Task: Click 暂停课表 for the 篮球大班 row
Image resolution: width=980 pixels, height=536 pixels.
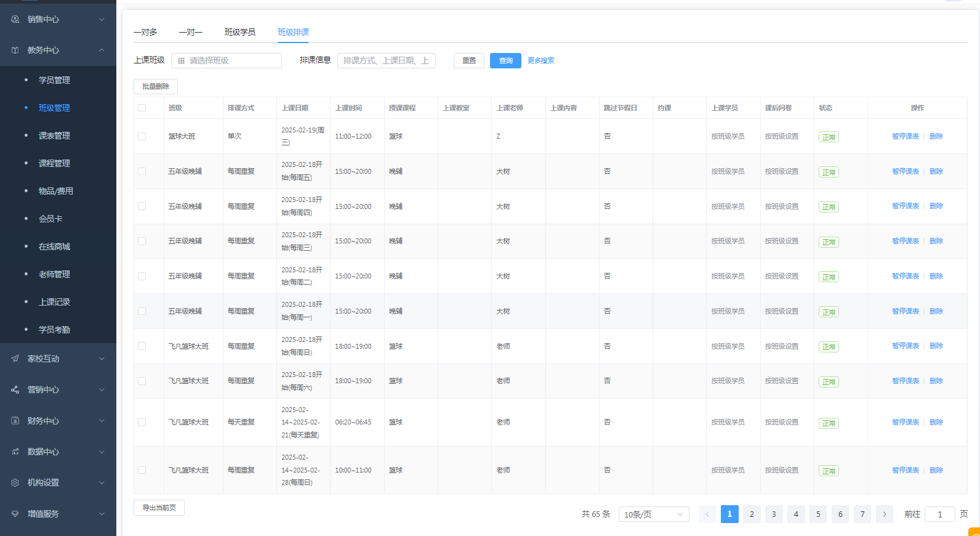Action: tap(906, 136)
